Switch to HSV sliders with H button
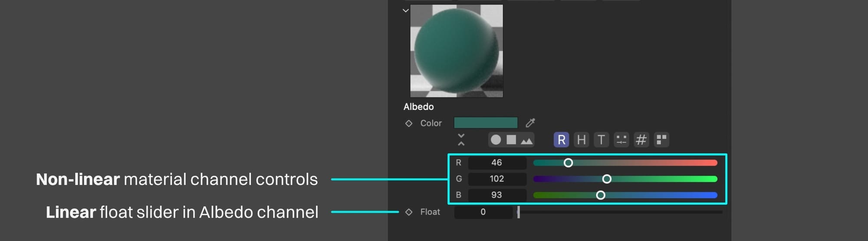Screen dimensions: 868x241 coord(581,140)
